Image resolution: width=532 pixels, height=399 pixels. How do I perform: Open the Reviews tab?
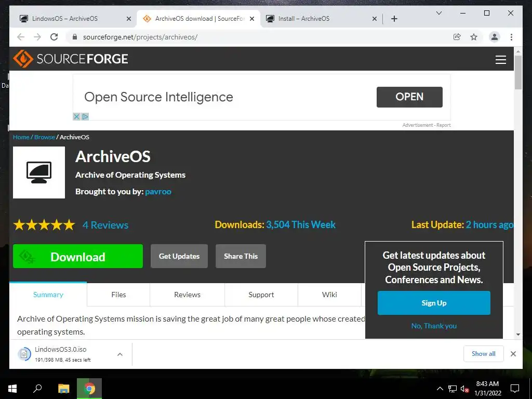coord(187,295)
